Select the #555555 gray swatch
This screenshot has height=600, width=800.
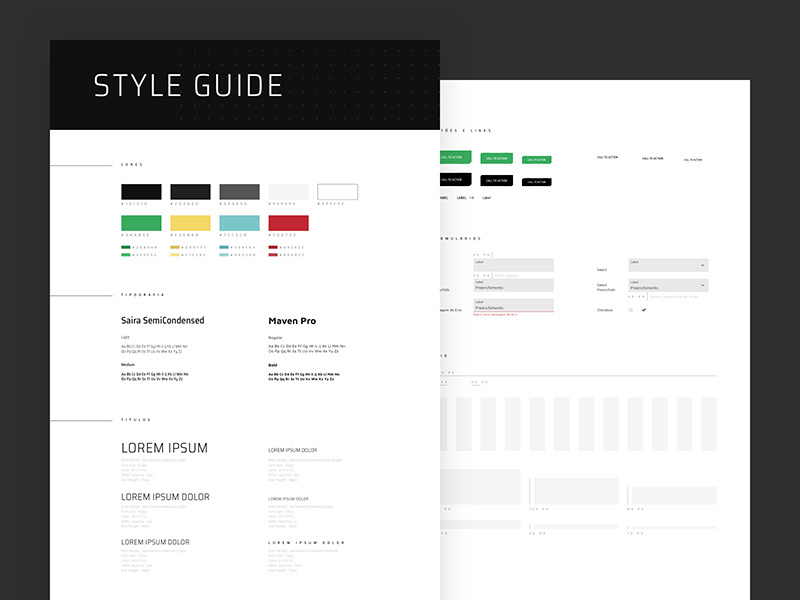click(x=239, y=192)
